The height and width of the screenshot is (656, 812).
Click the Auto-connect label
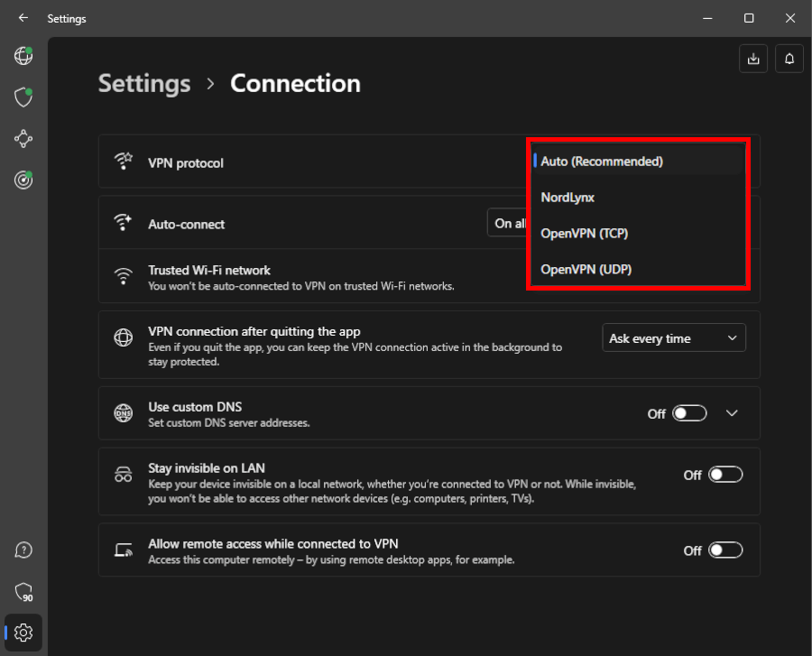click(x=187, y=224)
